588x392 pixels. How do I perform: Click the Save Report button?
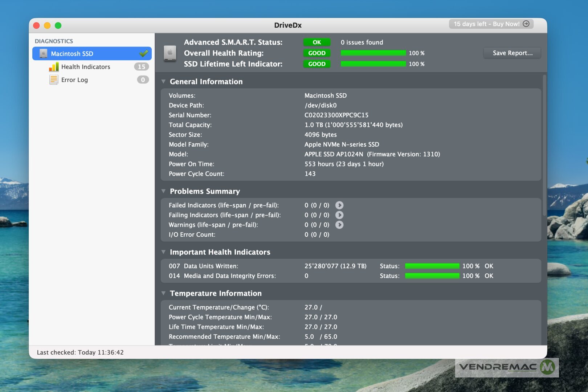click(x=512, y=53)
